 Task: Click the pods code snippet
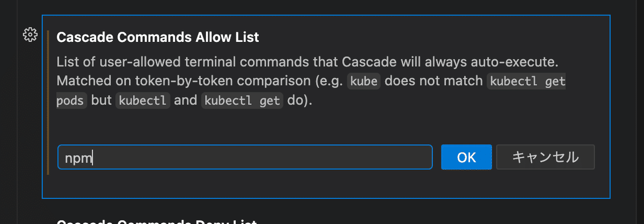71,100
